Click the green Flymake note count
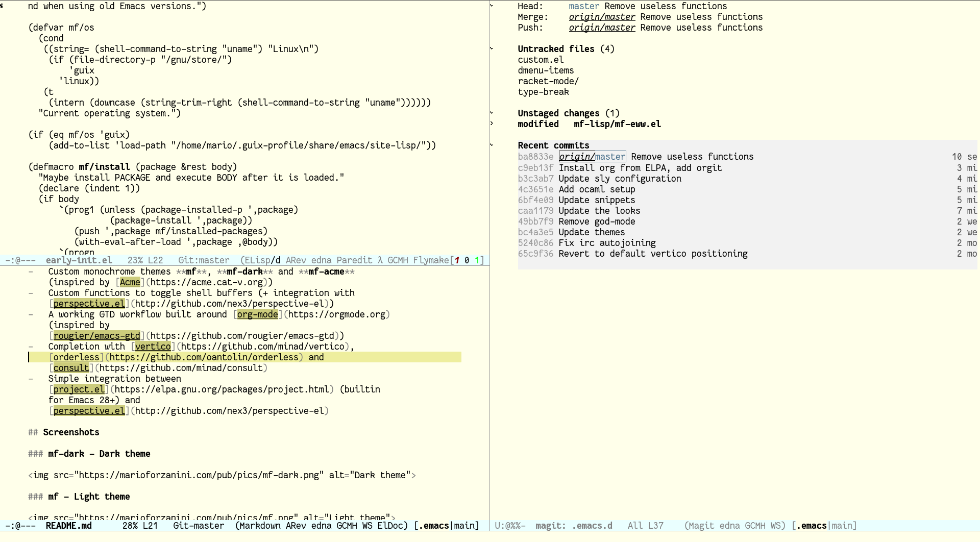 (477, 260)
